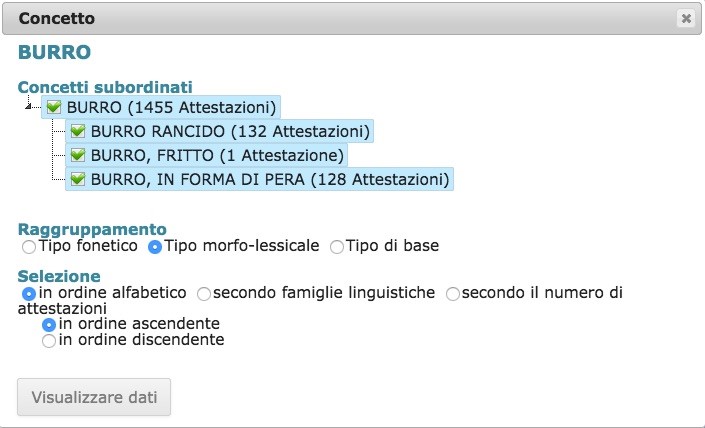Select the Tipo fonetico radio button

coord(29,247)
